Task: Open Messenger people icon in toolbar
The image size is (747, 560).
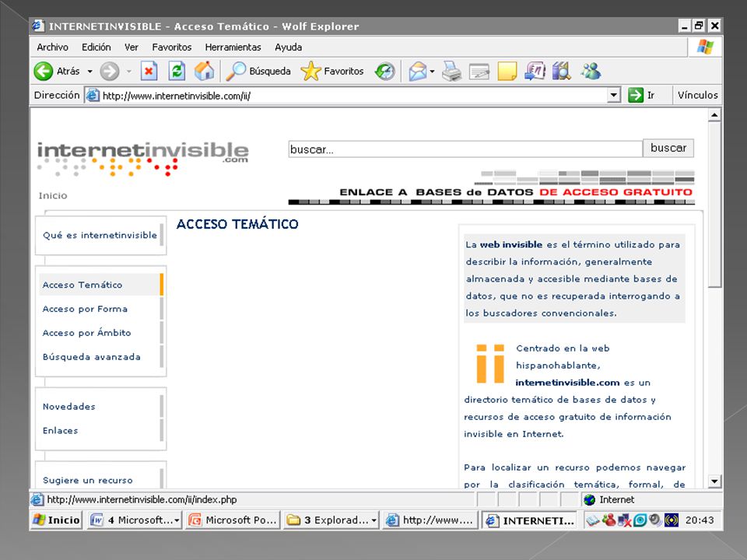Action: 591,72
